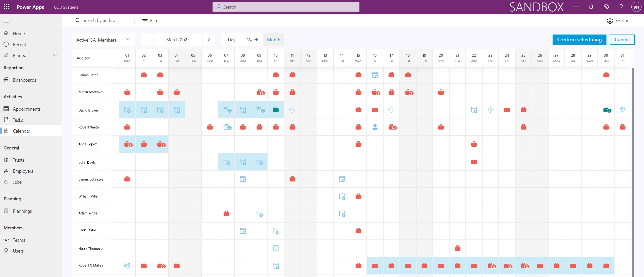Click the building icon on Jack Taylor's March 10 cell
Screen dimensions: 644x277
[276, 231]
